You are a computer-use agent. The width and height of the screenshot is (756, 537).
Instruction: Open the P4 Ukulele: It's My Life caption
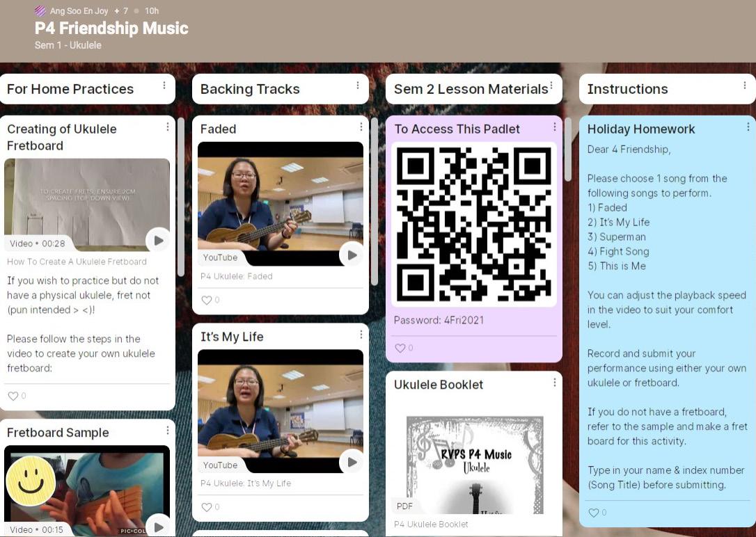coord(246,483)
